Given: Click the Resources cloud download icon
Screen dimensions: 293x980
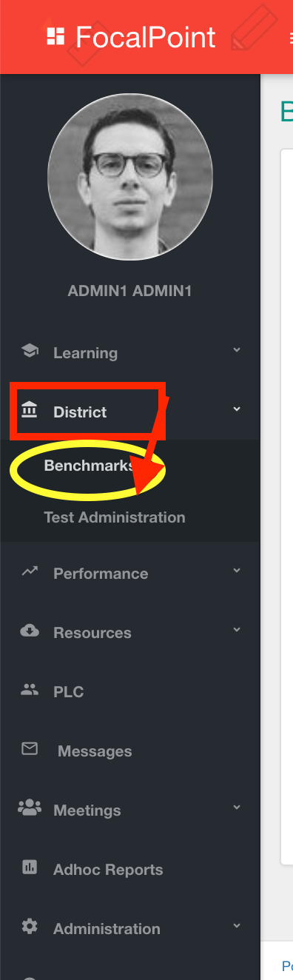Looking at the screenshot, I should tap(30, 631).
